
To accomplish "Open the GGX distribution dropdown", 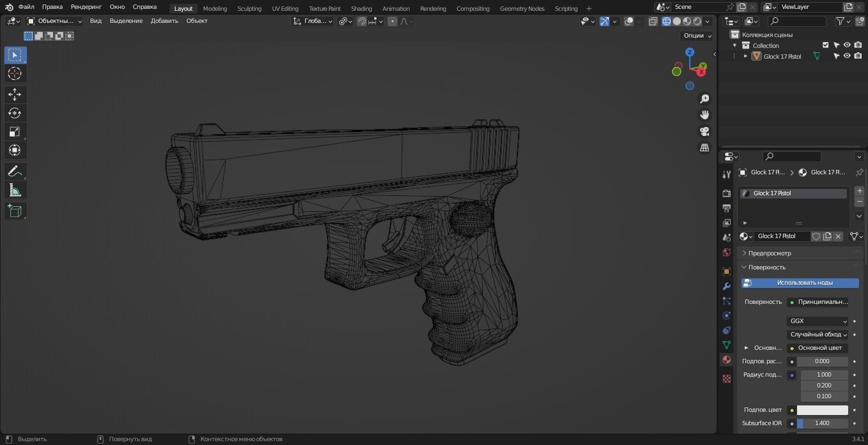I will (818, 321).
